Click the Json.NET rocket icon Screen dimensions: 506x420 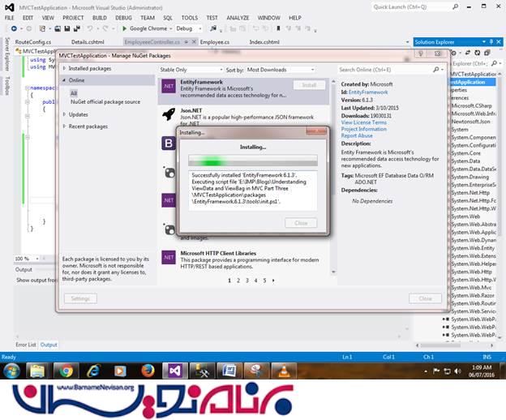169,114
